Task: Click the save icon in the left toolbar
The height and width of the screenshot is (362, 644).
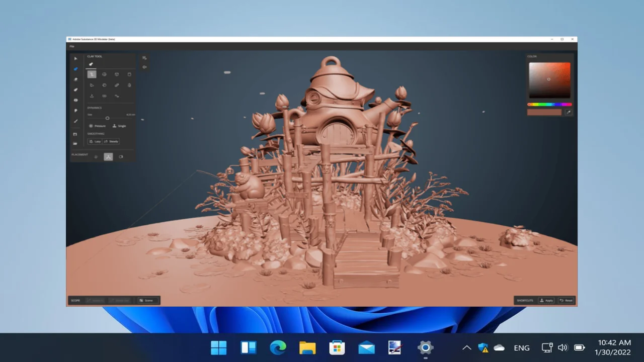Action: [75, 134]
